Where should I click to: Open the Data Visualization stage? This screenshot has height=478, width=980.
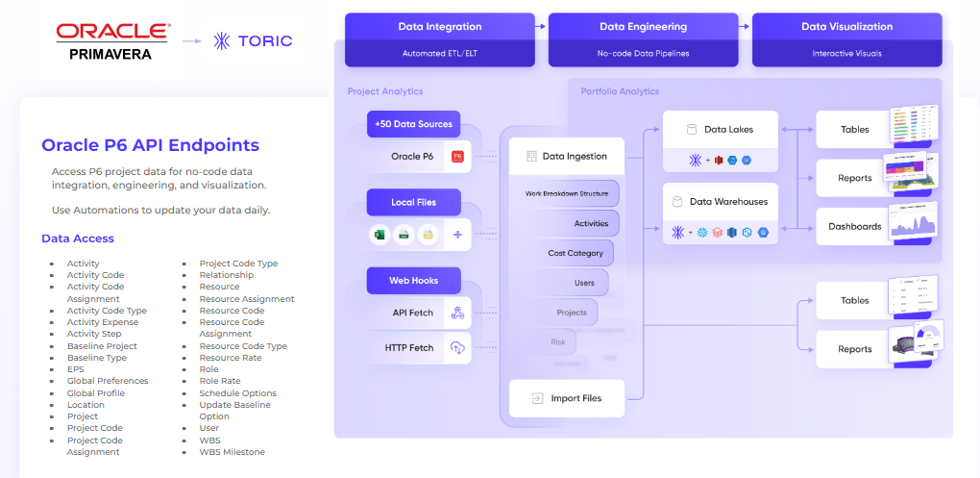point(846,39)
